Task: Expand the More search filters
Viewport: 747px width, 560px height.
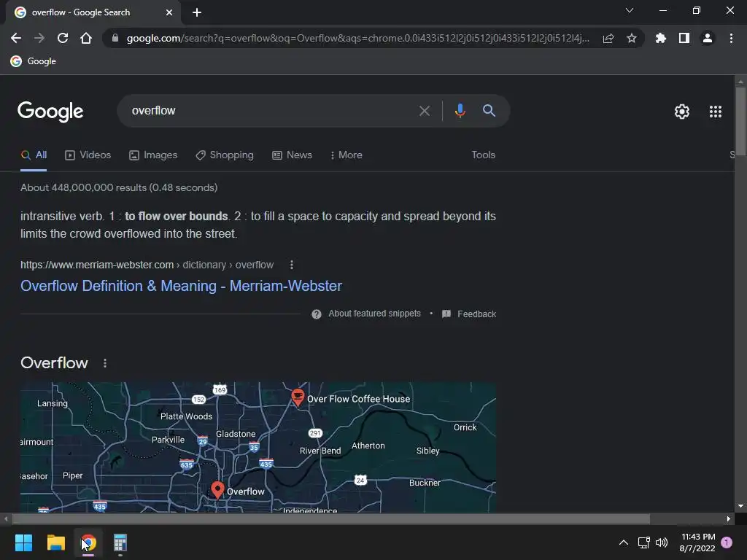Action: (347, 155)
